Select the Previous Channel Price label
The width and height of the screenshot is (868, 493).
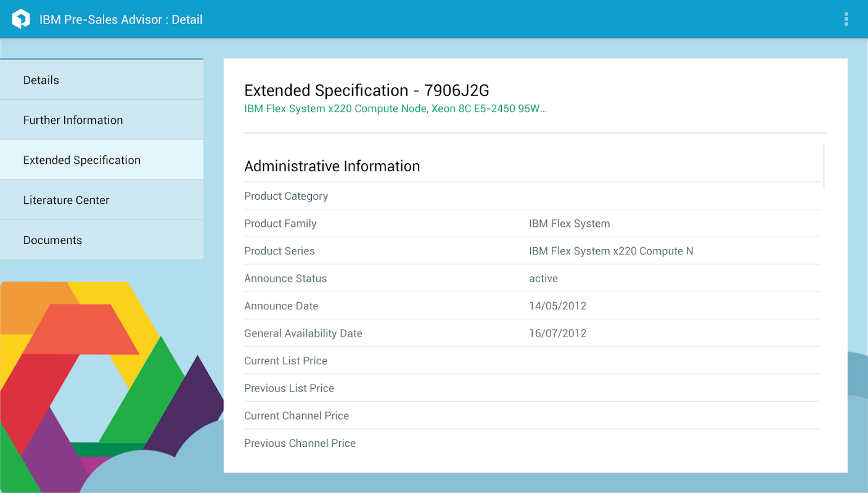(300, 443)
